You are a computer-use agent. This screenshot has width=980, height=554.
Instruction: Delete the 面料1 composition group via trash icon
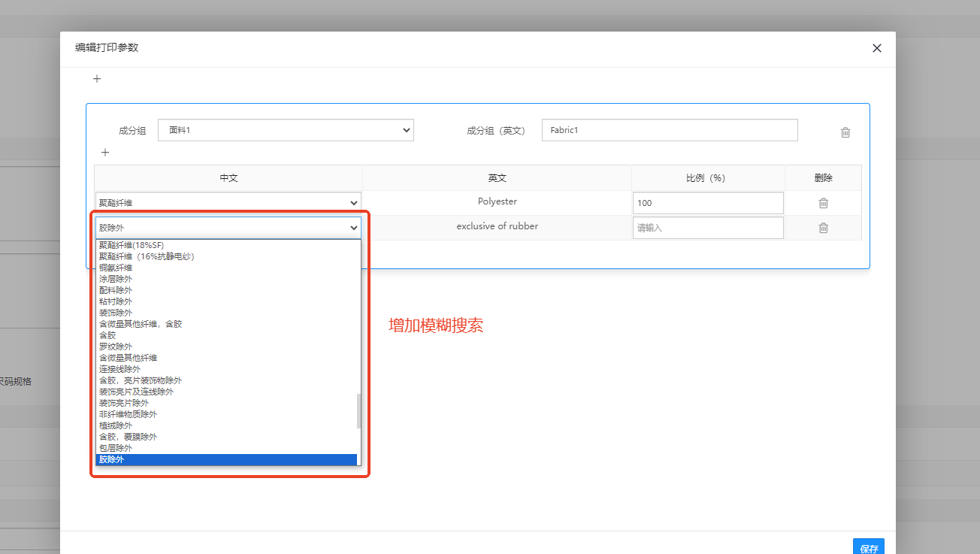[x=845, y=132]
